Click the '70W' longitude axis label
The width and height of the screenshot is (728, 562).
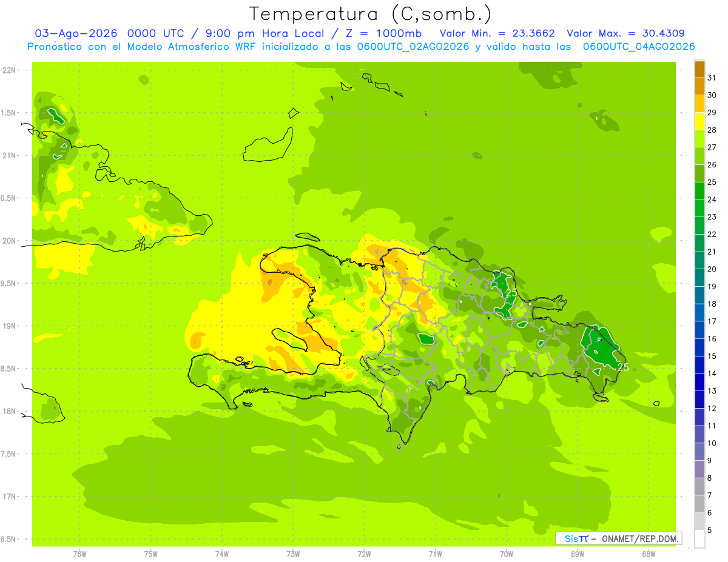pos(507,554)
